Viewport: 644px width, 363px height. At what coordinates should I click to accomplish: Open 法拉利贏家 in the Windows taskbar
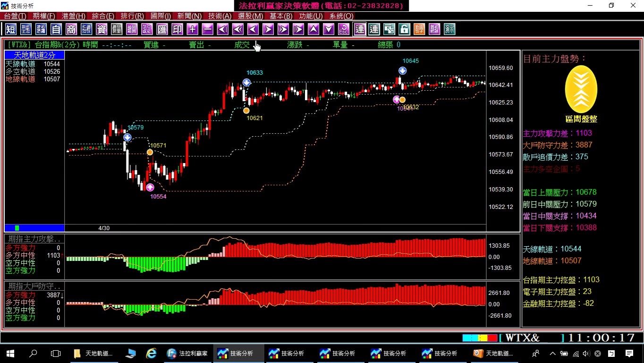pyautogui.click(x=188, y=353)
